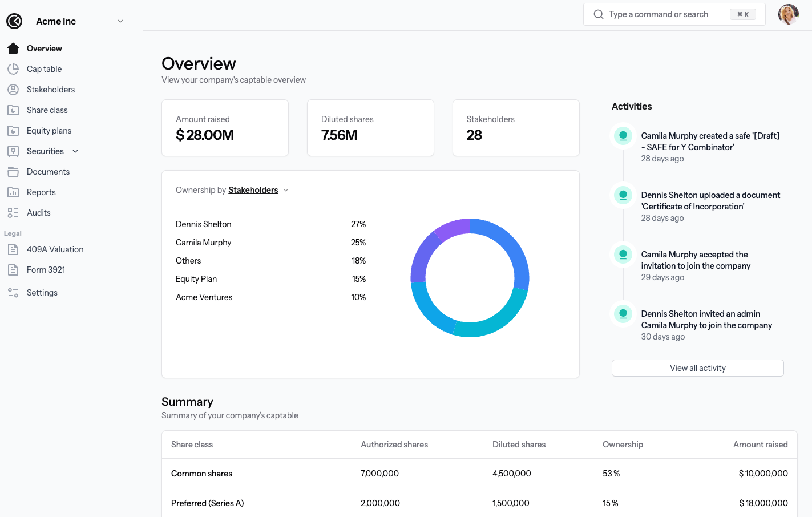Expand the Securities submenu chevron
Screen dimensions: 812x517
tap(75, 151)
